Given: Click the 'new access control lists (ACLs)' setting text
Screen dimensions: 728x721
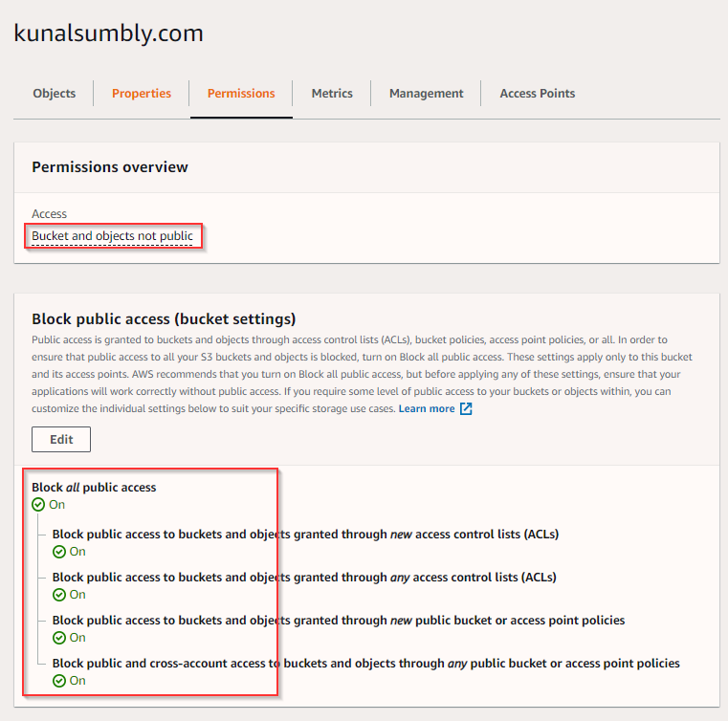Looking at the screenshot, I should (x=305, y=535).
